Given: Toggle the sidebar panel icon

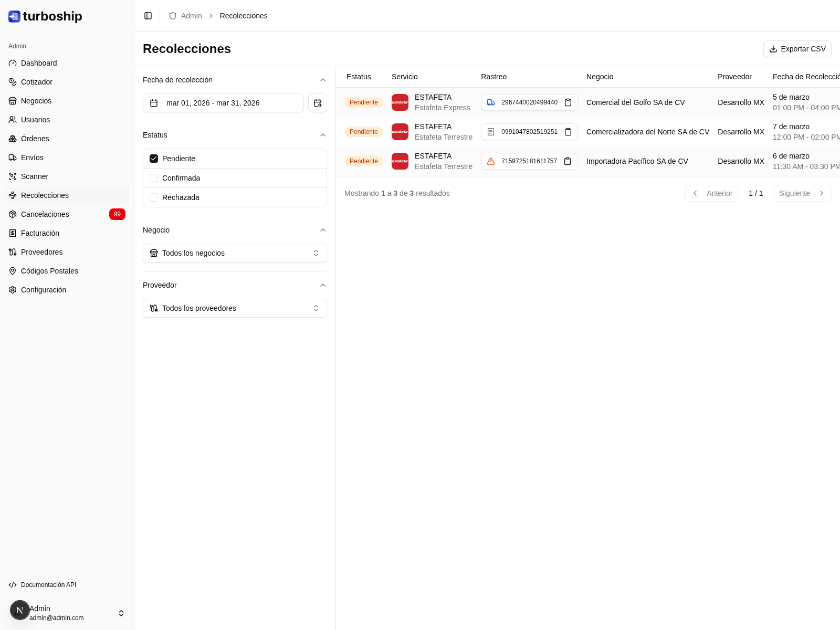Looking at the screenshot, I should pos(148,16).
